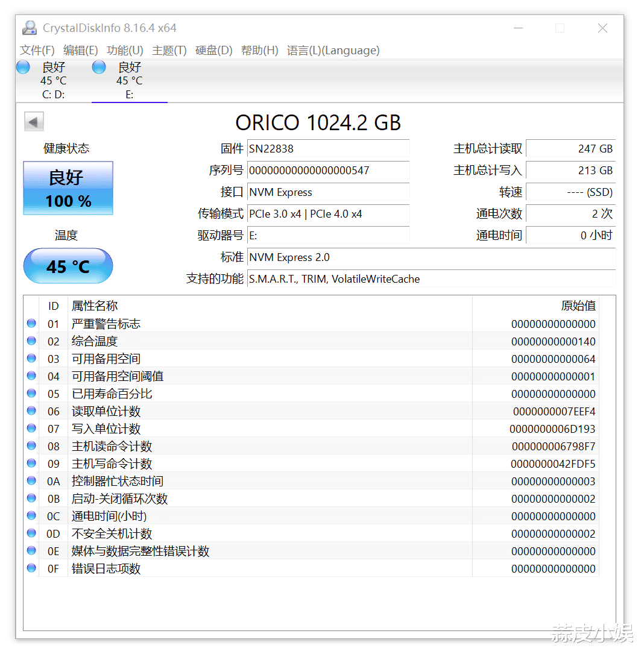Image resolution: width=644 pixels, height=657 pixels.
Task: Open the 文件(F) menu
Action: [37, 50]
